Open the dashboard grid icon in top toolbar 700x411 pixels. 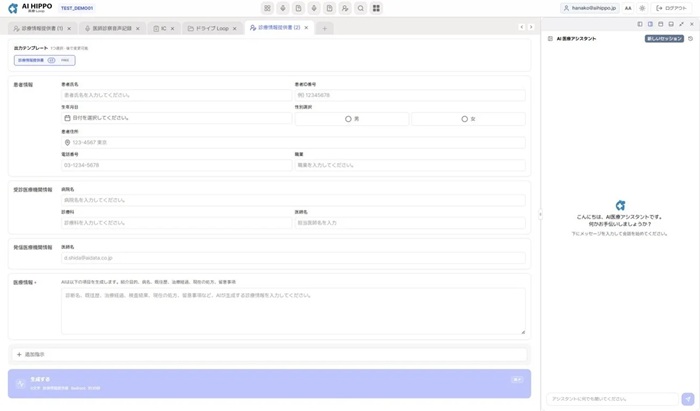click(267, 8)
